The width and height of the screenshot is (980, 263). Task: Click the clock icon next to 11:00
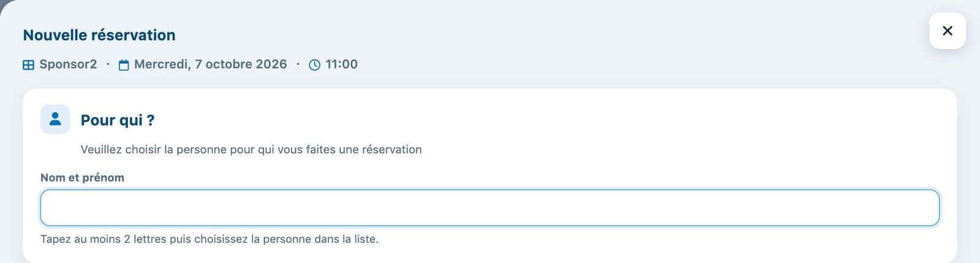tap(315, 65)
